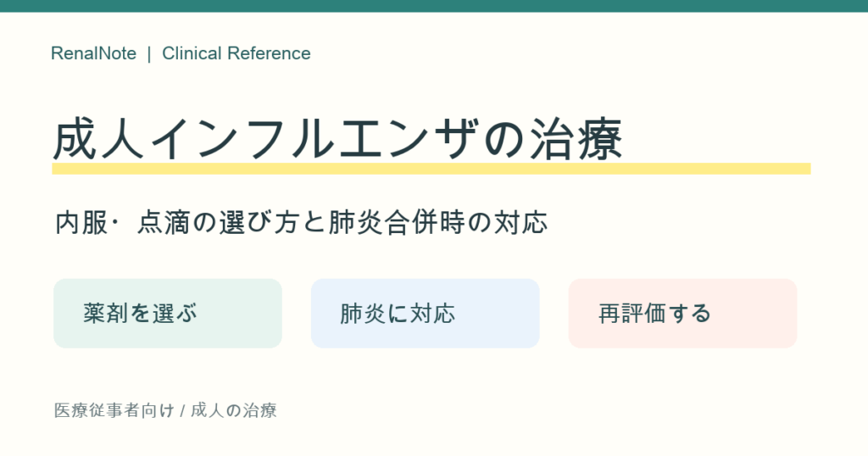This screenshot has height=456, width=868.
Task: Open the 再評価する card
Action: (682, 314)
